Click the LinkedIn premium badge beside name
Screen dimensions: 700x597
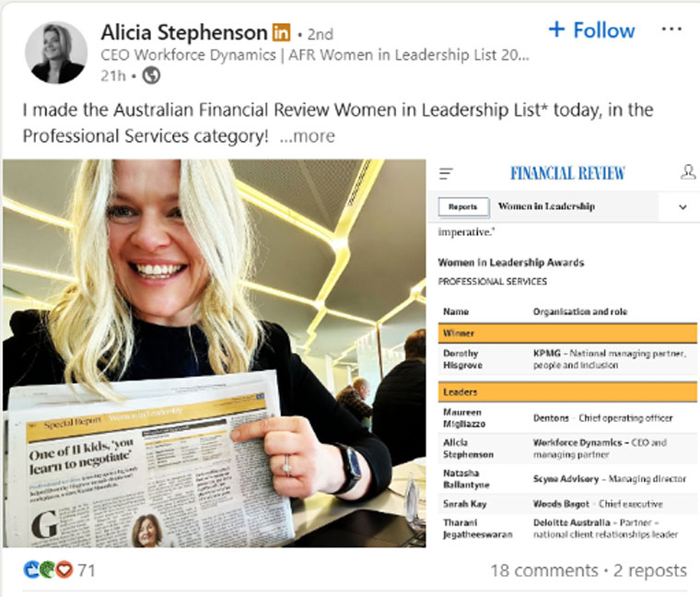pyautogui.click(x=281, y=32)
